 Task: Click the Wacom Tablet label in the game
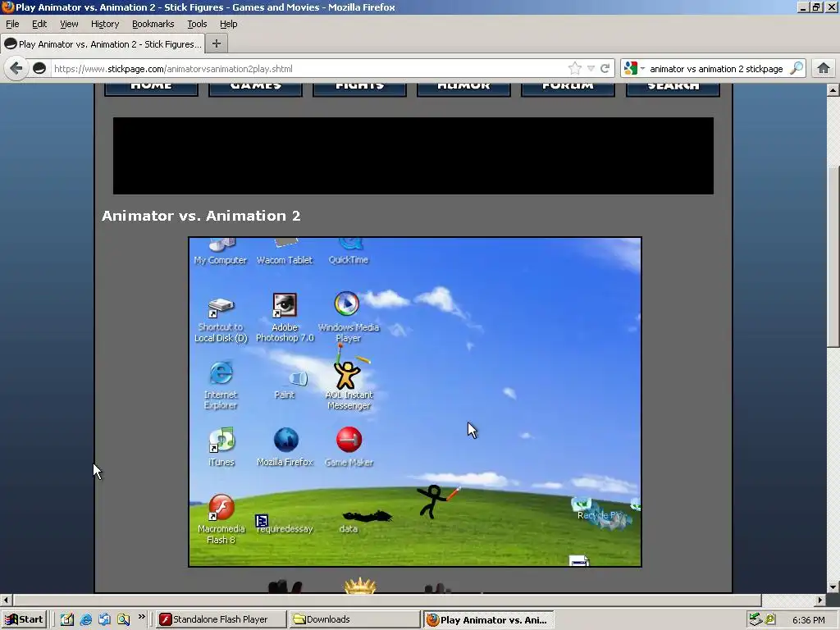point(285,260)
